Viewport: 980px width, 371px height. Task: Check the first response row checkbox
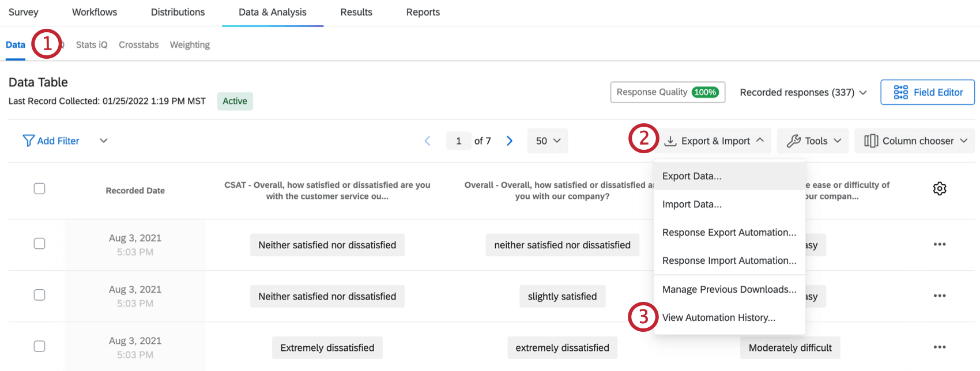coord(39,244)
